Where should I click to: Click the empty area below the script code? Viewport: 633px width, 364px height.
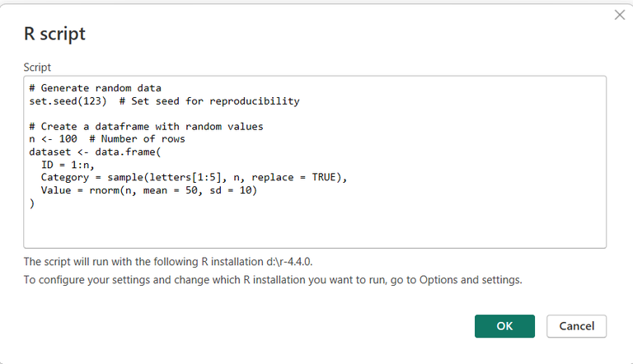coord(313,226)
